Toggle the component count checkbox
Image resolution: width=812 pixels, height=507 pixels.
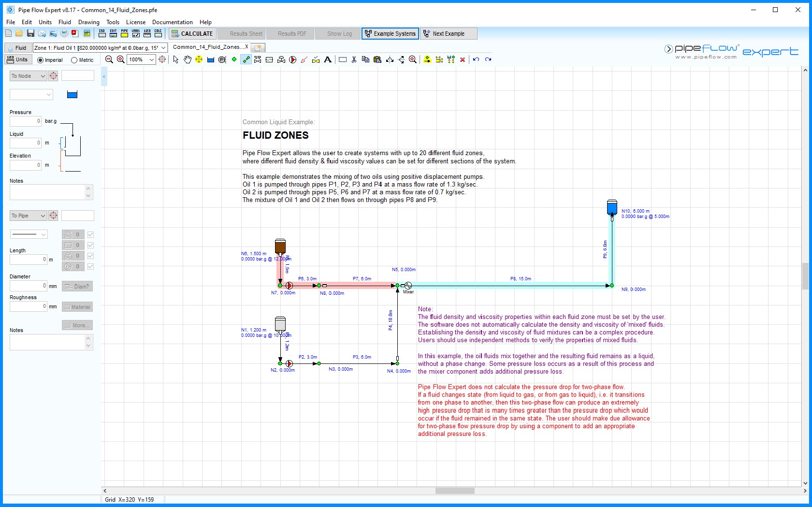90,245
